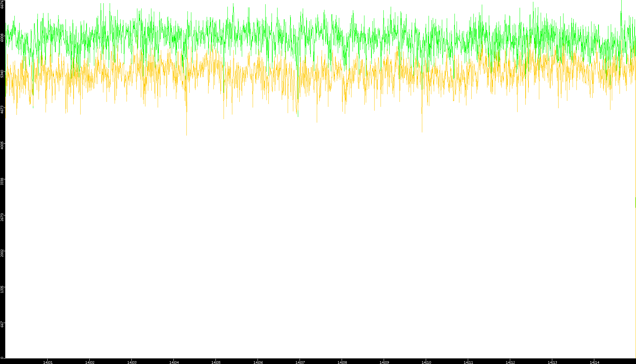Click the 14:01 time axis label
This screenshot has width=636, height=364.
point(48,362)
